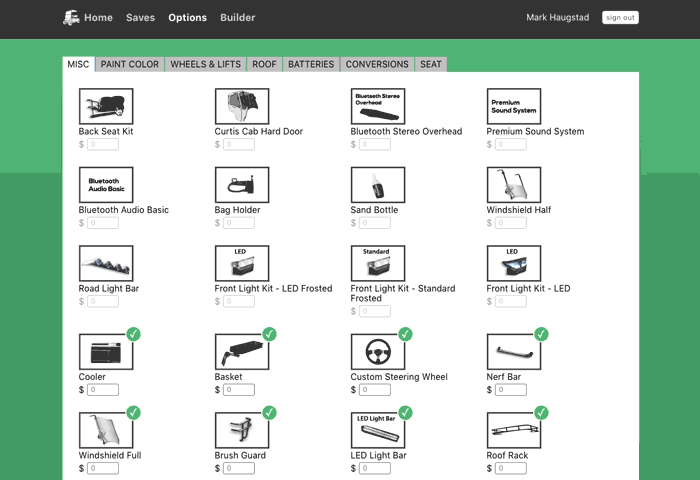Screen dimensions: 700x480
Task: Select the Bag Holder image
Action: pos(242,185)
